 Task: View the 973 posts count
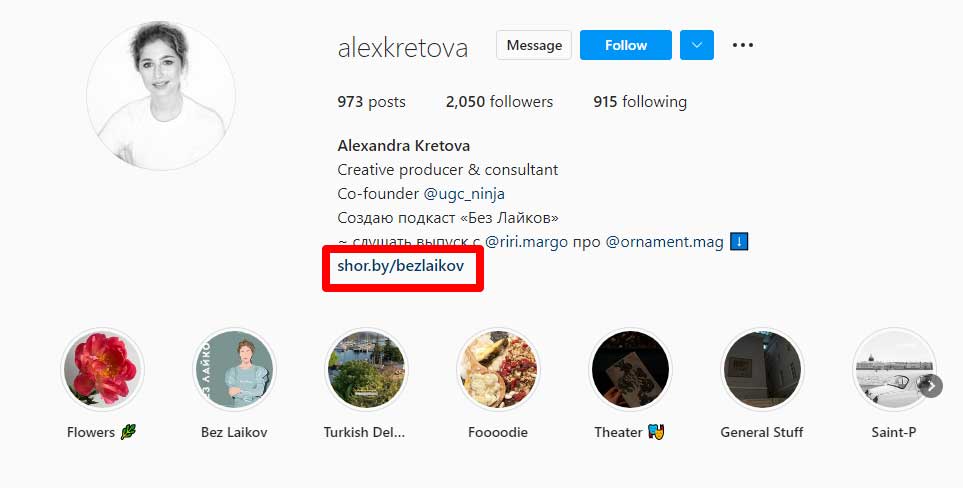(x=372, y=102)
